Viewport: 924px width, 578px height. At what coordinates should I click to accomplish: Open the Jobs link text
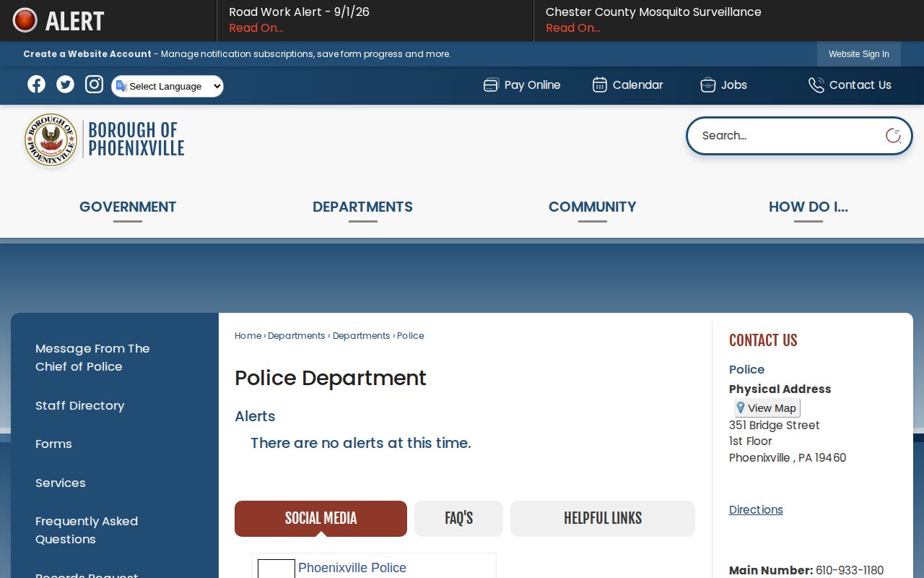(x=734, y=85)
